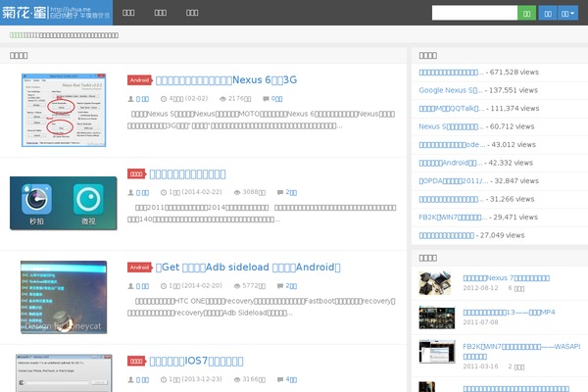Open the Google Nexus S popular post link
588x392 pixels.
tap(451, 90)
